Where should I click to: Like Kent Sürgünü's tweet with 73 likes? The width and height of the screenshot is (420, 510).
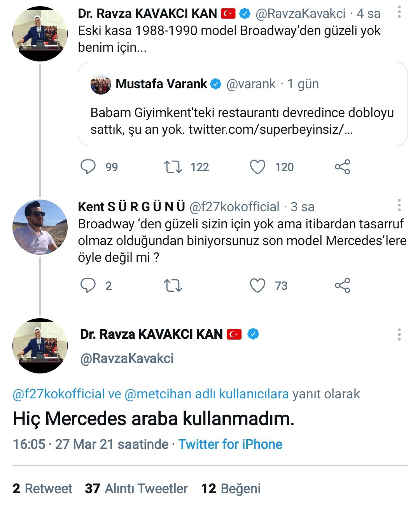click(257, 286)
